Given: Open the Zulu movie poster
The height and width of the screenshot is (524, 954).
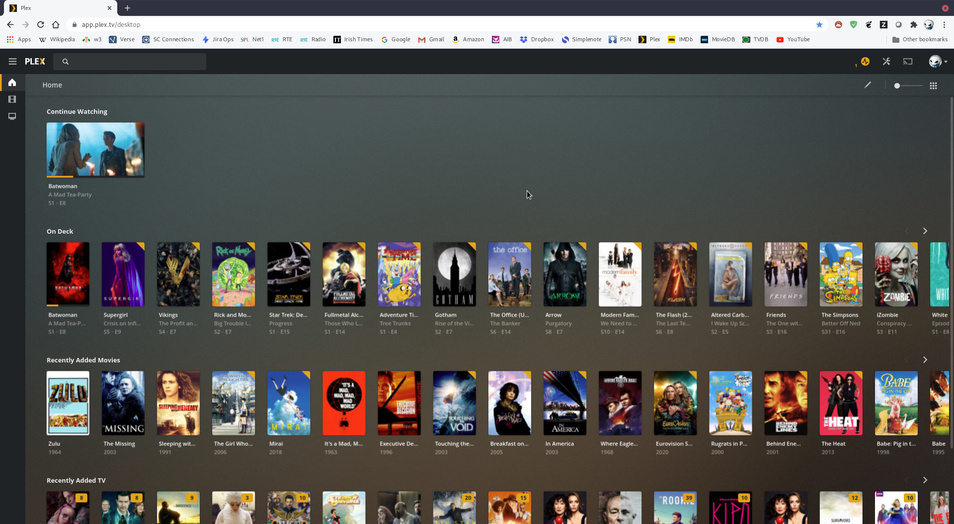Looking at the screenshot, I should click(x=68, y=403).
